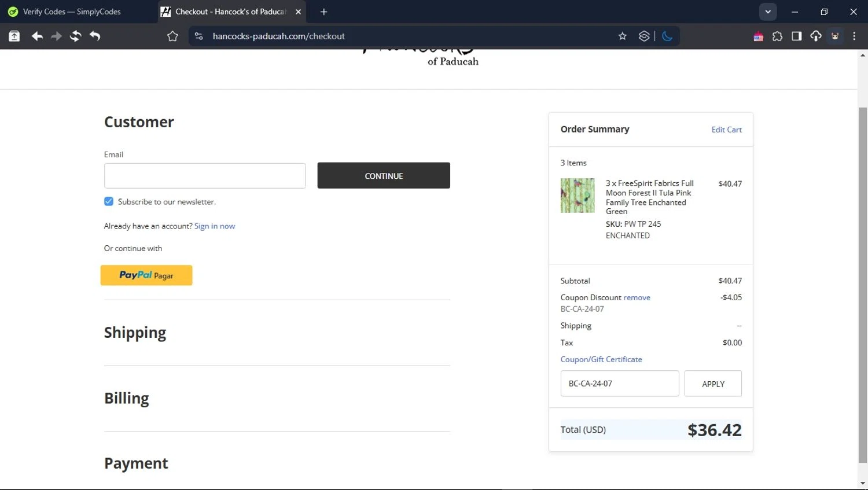
Task: Click the Email input field
Action: (x=205, y=175)
